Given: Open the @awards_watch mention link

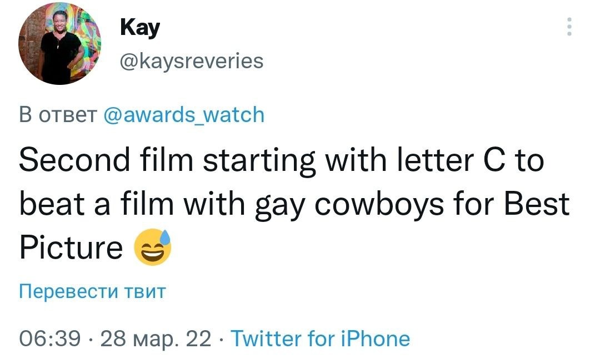Looking at the screenshot, I should pos(184,115).
